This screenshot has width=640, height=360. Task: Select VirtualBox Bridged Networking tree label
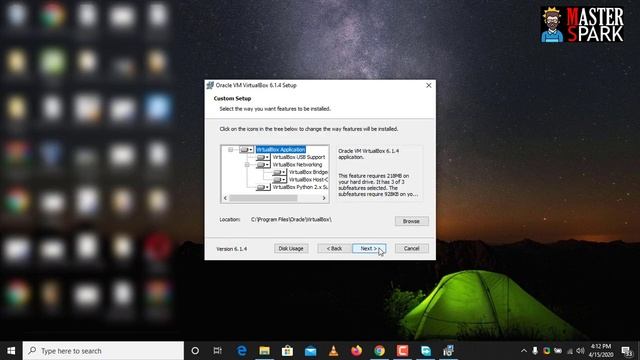tap(308, 172)
